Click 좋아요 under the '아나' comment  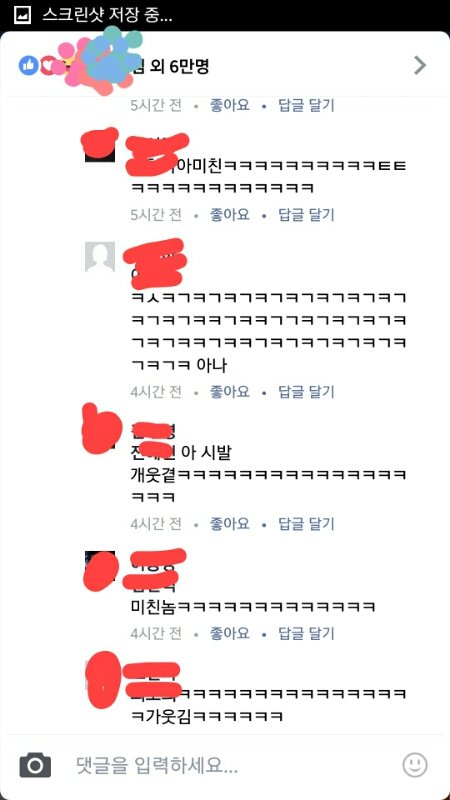tap(230, 391)
